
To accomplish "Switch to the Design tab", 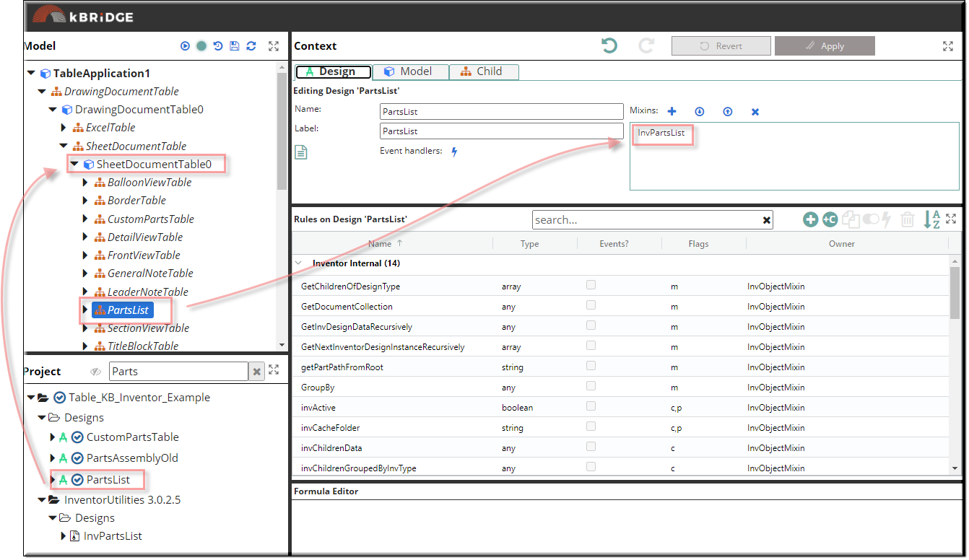I will point(333,71).
